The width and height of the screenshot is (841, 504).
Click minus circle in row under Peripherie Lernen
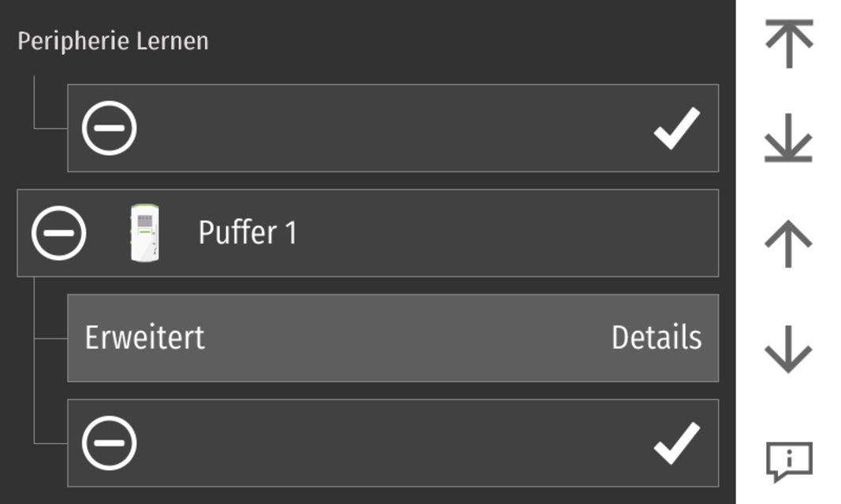[110, 128]
